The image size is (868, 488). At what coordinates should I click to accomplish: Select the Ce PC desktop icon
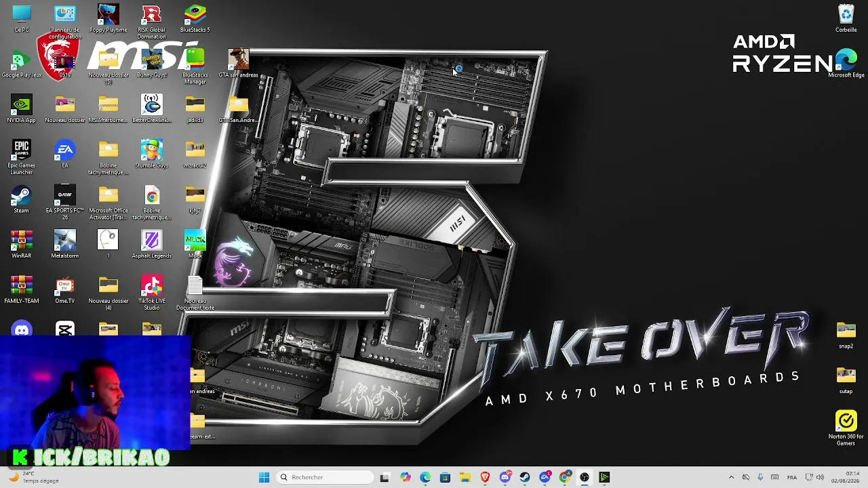[22, 18]
